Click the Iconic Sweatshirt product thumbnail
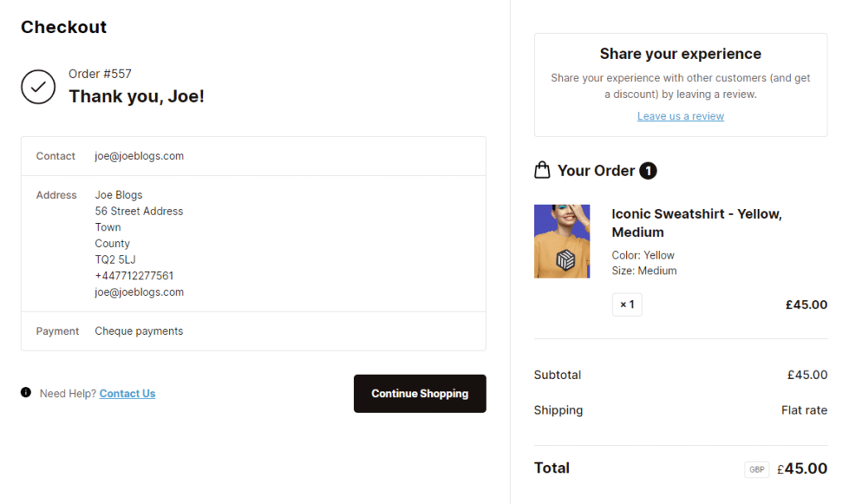 click(x=562, y=241)
